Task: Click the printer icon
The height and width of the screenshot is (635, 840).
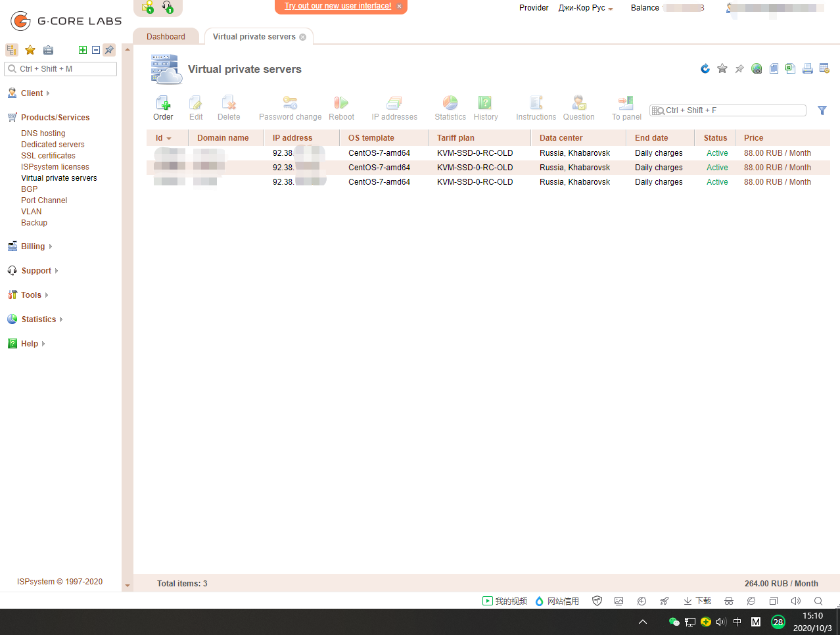Action: pyautogui.click(x=808, y=68)
